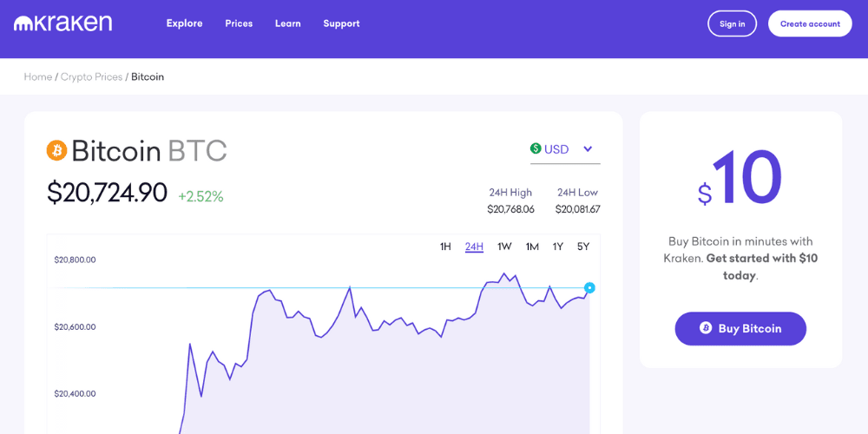
Task: Click the Buy Bitcoin button
Action: (x=740, y=328)
